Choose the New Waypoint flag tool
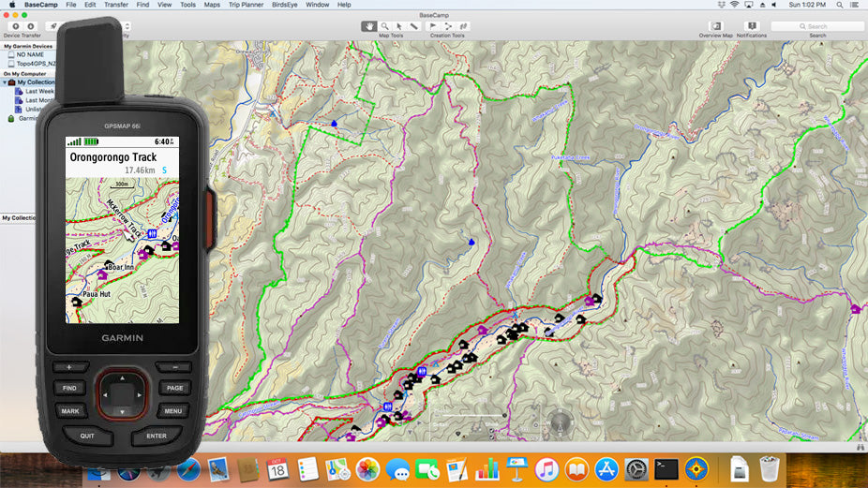Image resolution: width=868 pixels, height=488 pixels. (x=433, y=26)
